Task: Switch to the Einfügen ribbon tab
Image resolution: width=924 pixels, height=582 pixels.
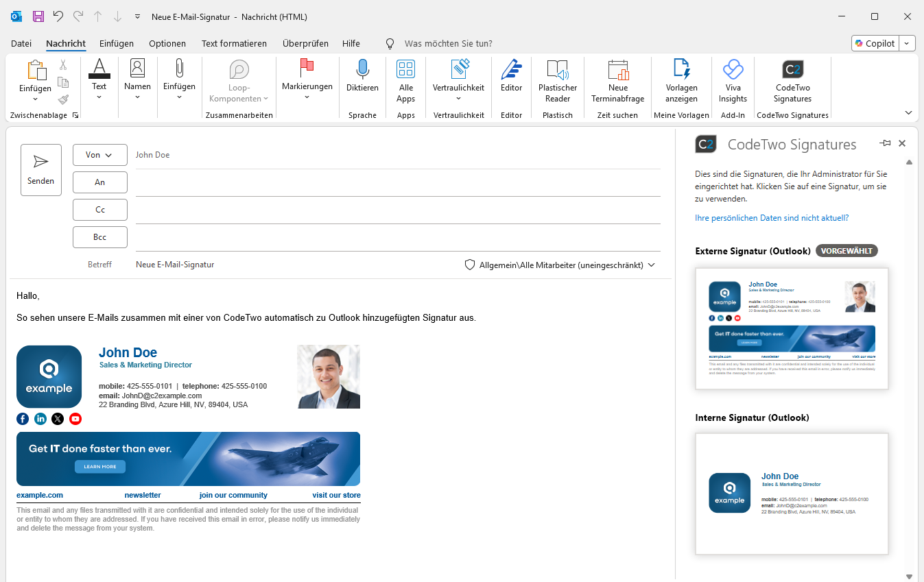Action: point(117,43)
